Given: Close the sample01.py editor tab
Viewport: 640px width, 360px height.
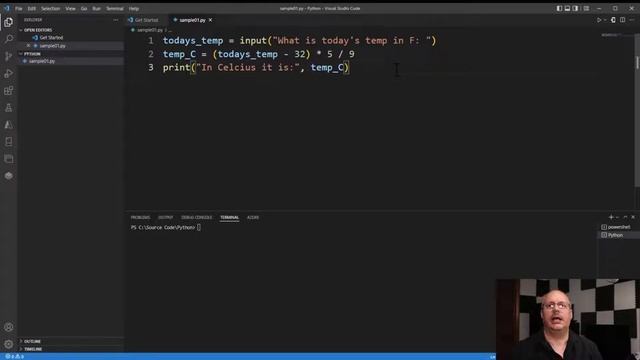Looking at the screenshot, I should [211, 20].
